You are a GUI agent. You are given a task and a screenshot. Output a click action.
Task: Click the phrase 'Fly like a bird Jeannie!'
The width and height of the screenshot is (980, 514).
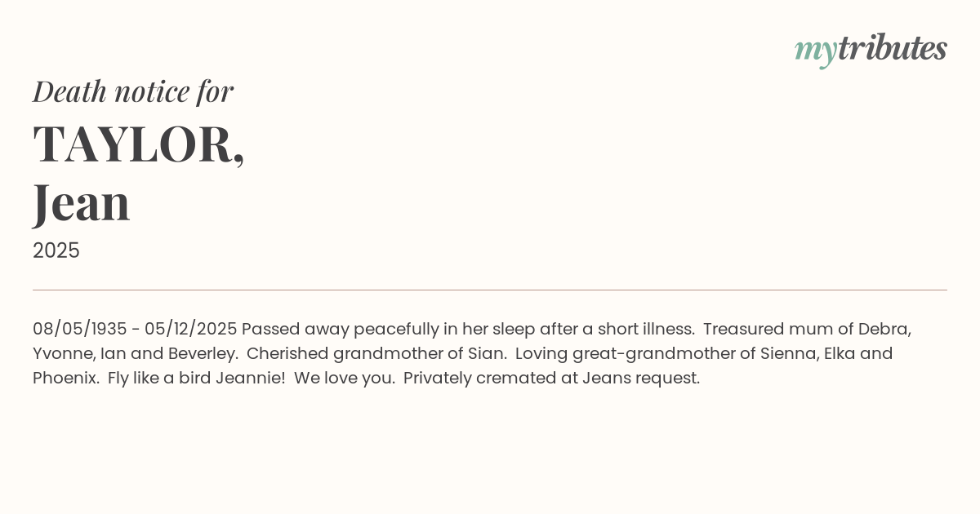(196, 378)
